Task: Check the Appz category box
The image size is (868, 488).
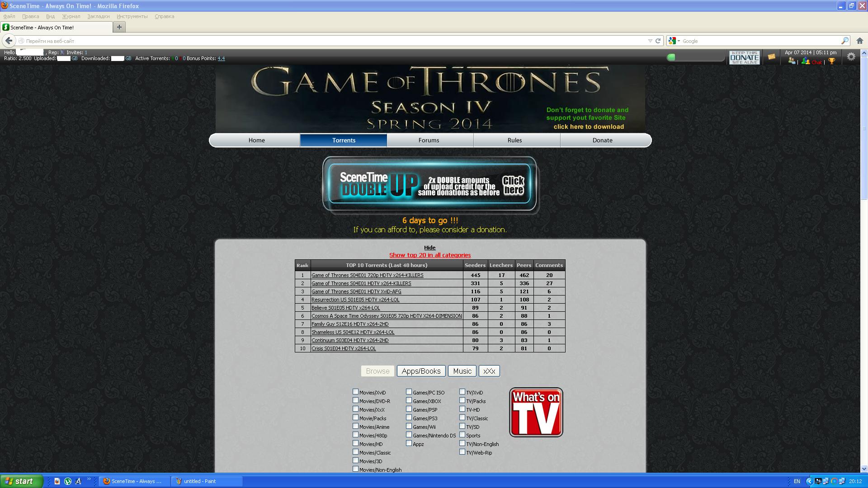Action: coord(409,443)
